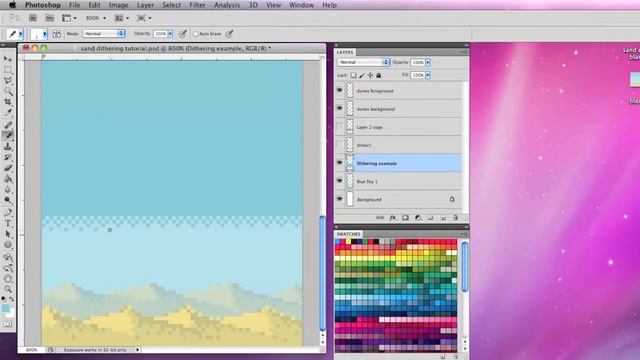
Task: Hide the Dithering example layer
Action: pyautogui.click(x=340, y=163)
